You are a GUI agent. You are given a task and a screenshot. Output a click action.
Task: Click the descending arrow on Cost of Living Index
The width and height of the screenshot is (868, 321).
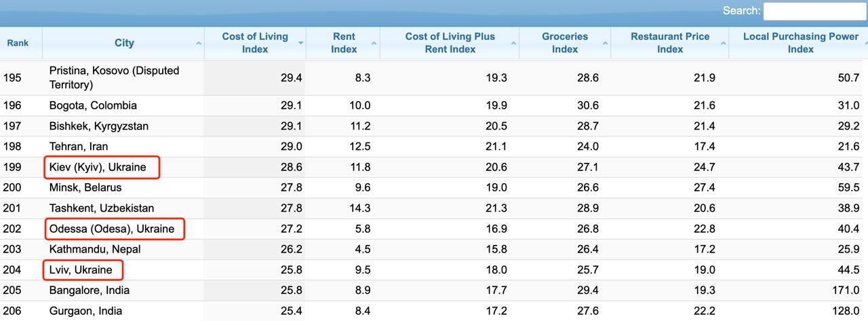tap(300, 43)
